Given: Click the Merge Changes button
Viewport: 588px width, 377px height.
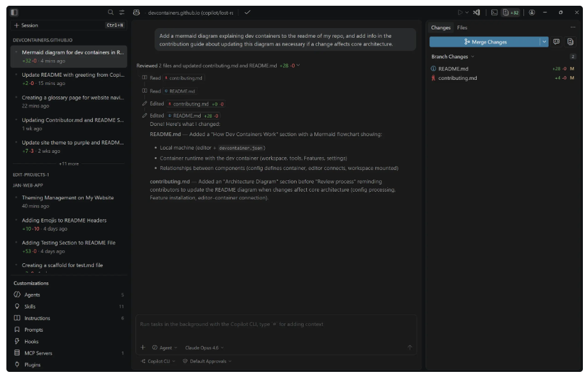Looking at the screenshot, I should (x=485, y=42).
